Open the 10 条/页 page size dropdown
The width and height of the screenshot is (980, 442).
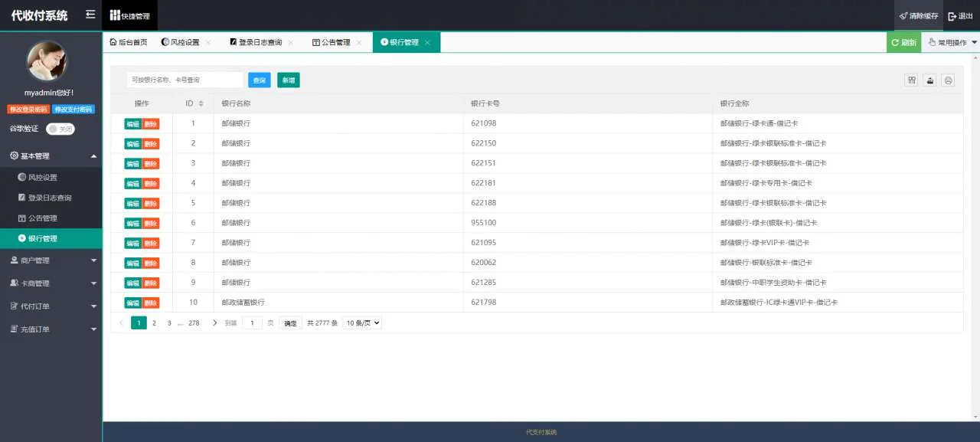point(361,323)
